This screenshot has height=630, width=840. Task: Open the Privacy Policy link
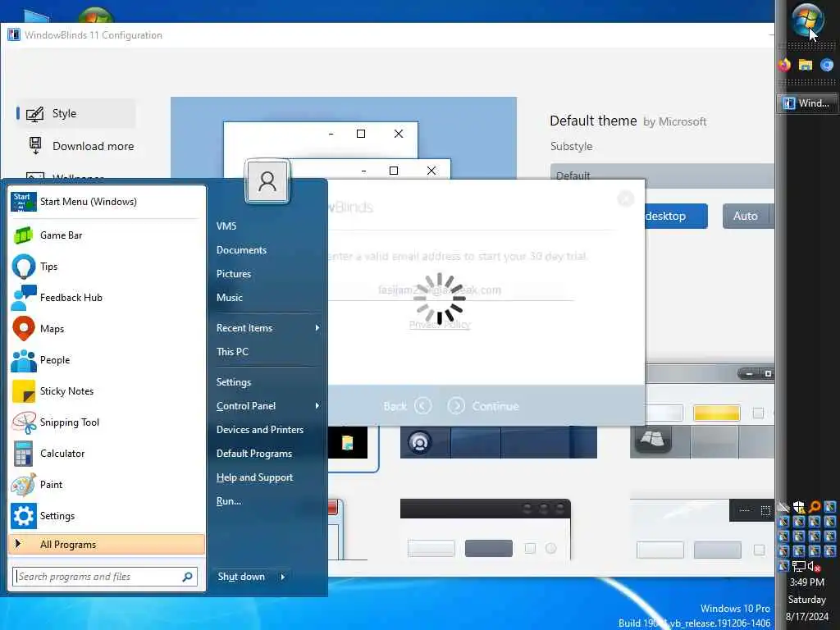click(x=440, y=325)
